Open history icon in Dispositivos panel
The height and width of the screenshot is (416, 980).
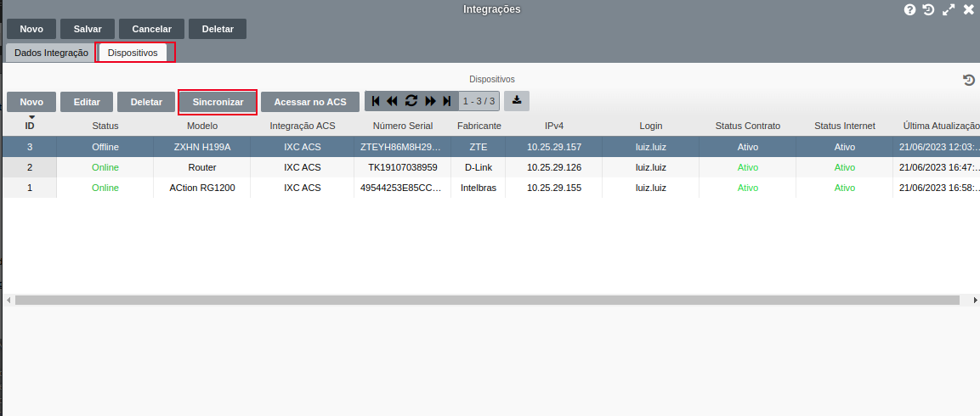click(x=968, y=80)
